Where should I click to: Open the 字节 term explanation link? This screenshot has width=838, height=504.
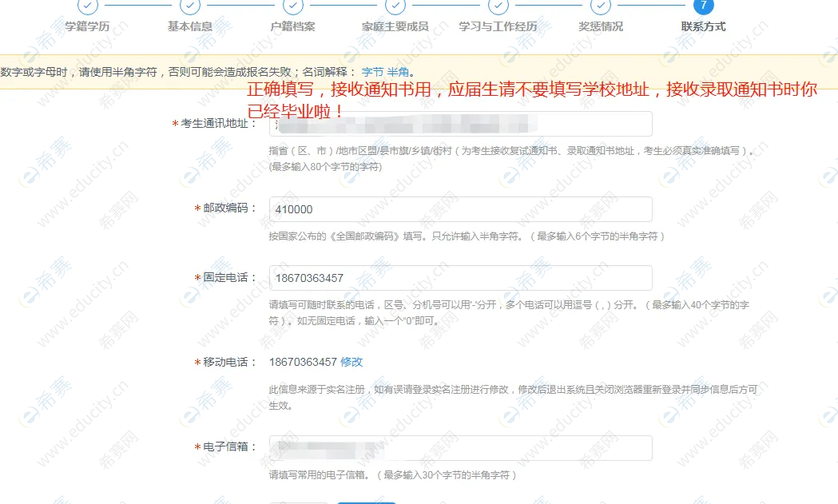tap(373, 72)
